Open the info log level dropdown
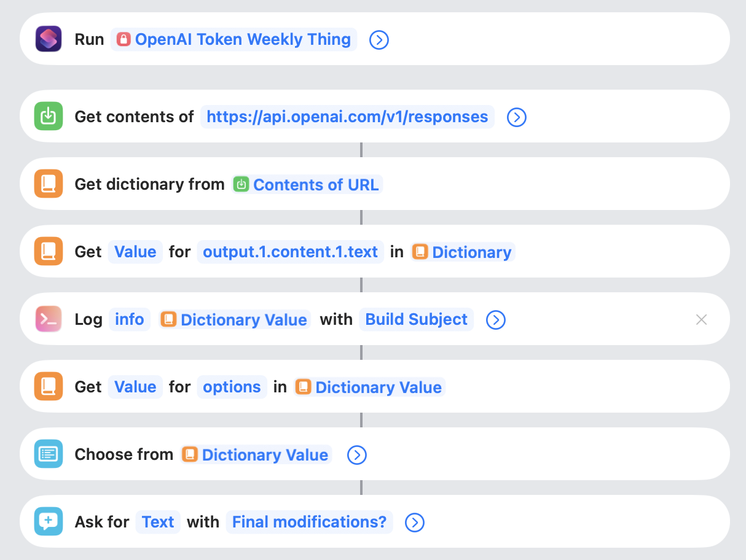The image size is (746, 560). coord(129,319)
